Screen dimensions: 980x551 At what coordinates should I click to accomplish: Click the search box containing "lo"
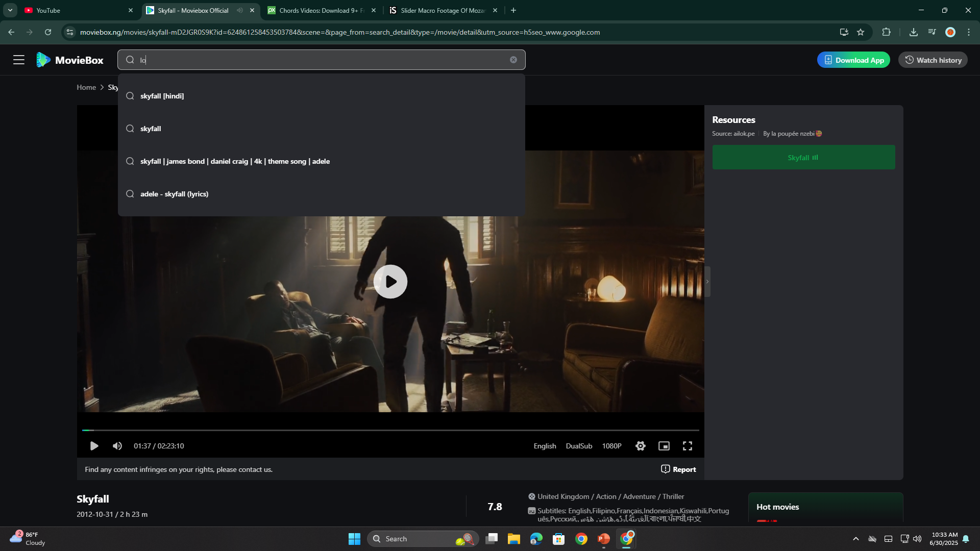coord(322,60)
